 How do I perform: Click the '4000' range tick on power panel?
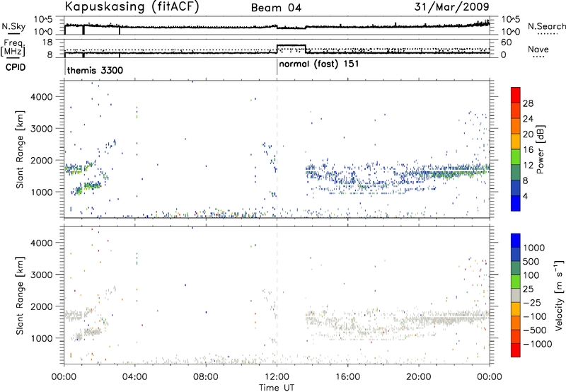(42, 97)
